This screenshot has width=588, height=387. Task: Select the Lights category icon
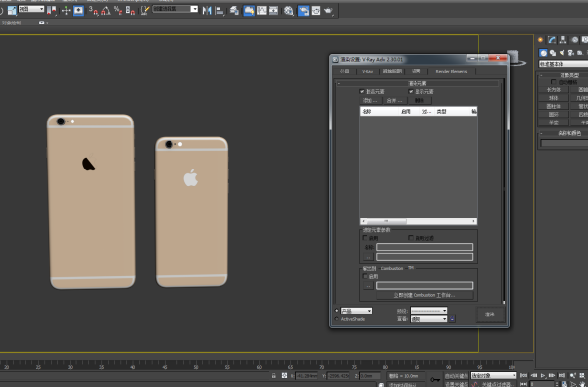tap(562, 53)
